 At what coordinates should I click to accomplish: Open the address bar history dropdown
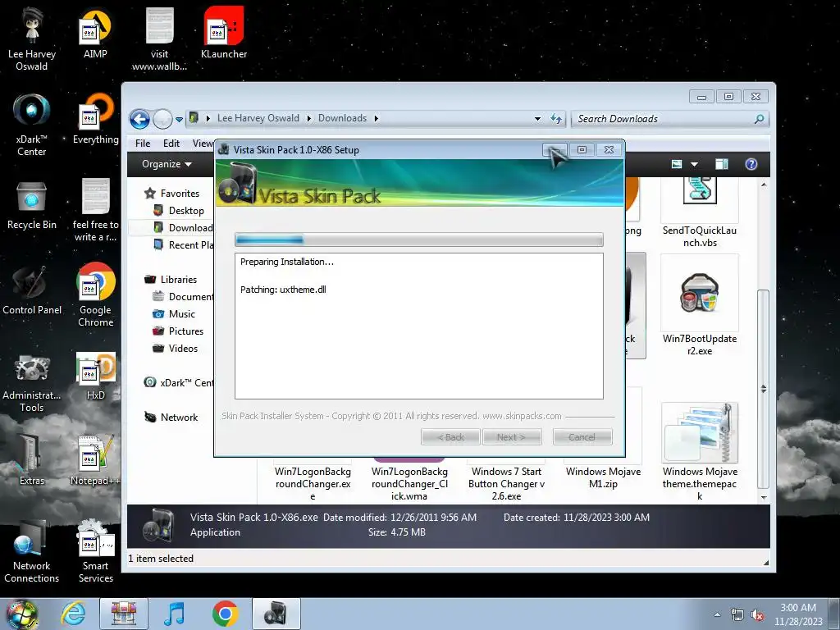point(537,119)
